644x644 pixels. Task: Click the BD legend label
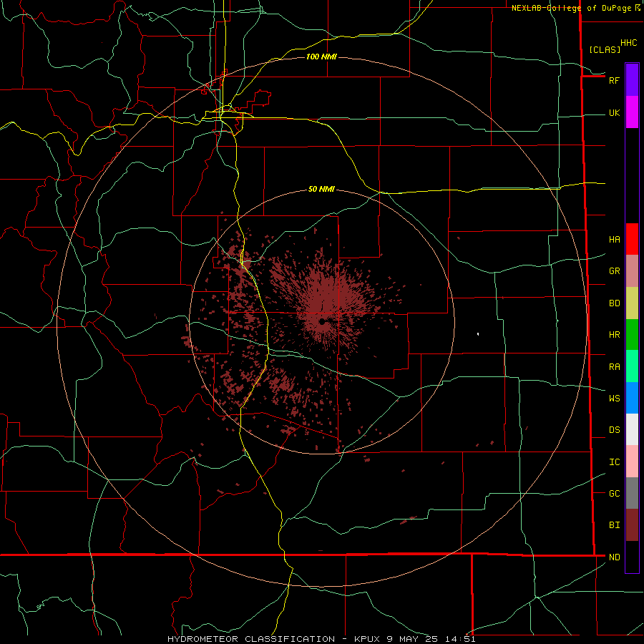point(614,303)
